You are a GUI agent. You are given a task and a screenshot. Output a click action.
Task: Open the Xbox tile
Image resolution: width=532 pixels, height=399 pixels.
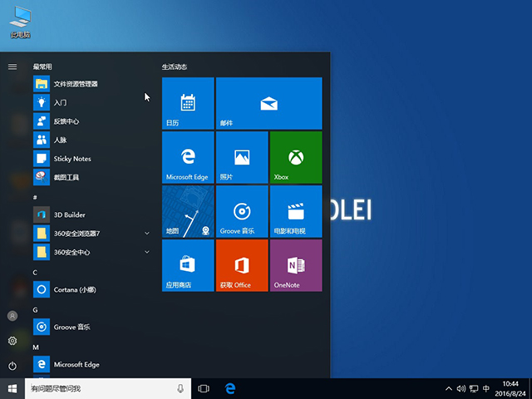pos(295,156)
